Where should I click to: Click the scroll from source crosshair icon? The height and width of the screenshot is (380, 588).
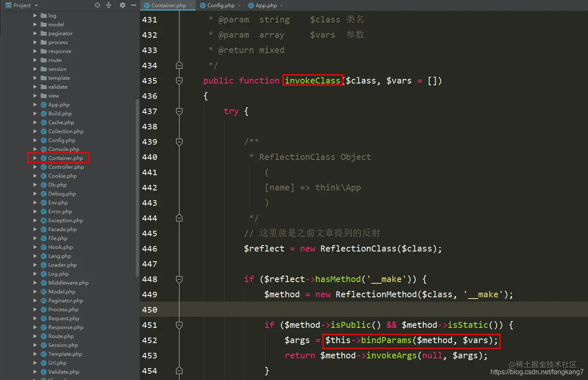98,5
